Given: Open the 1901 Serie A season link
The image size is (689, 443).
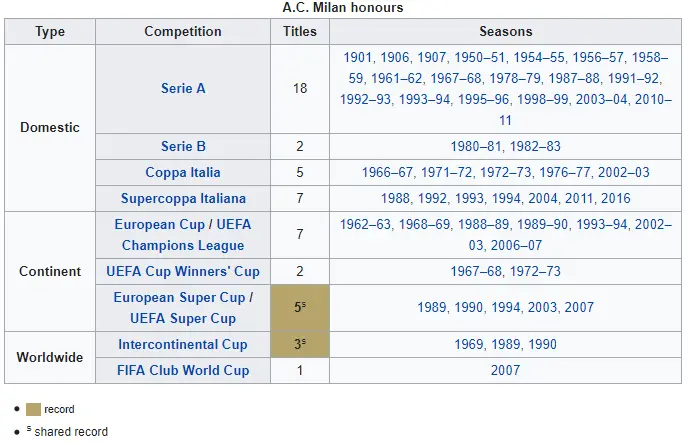Looking at the screenshot, I should coord(359,57).
